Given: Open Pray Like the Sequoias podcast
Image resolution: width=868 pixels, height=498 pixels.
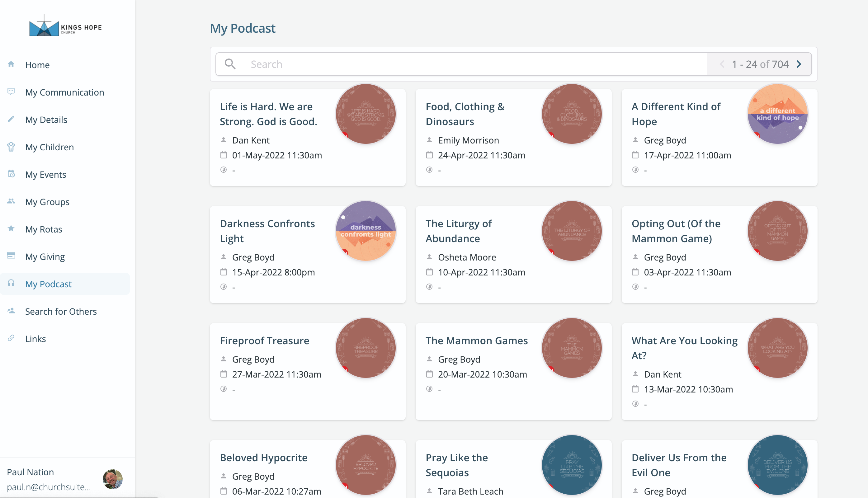Looking at the screenshot, I should tap(456, 465).
